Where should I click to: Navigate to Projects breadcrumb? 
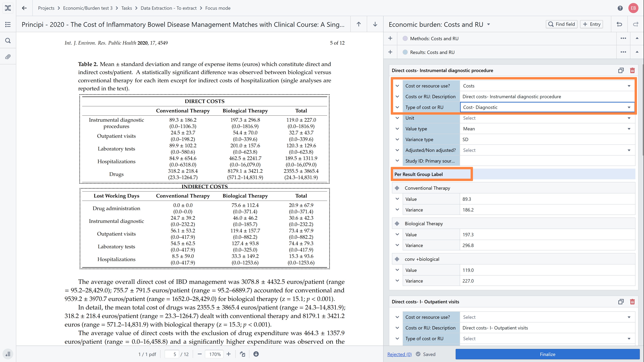(x=46, y=8)
